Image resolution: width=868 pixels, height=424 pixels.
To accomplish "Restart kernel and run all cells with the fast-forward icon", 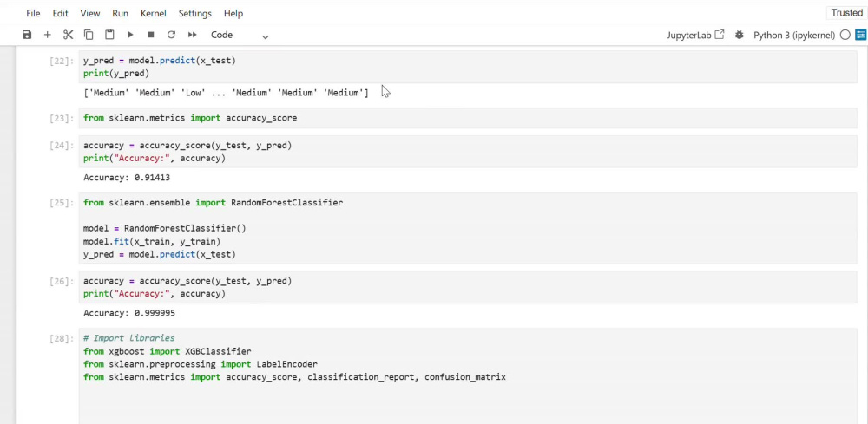I will point(192,35).
